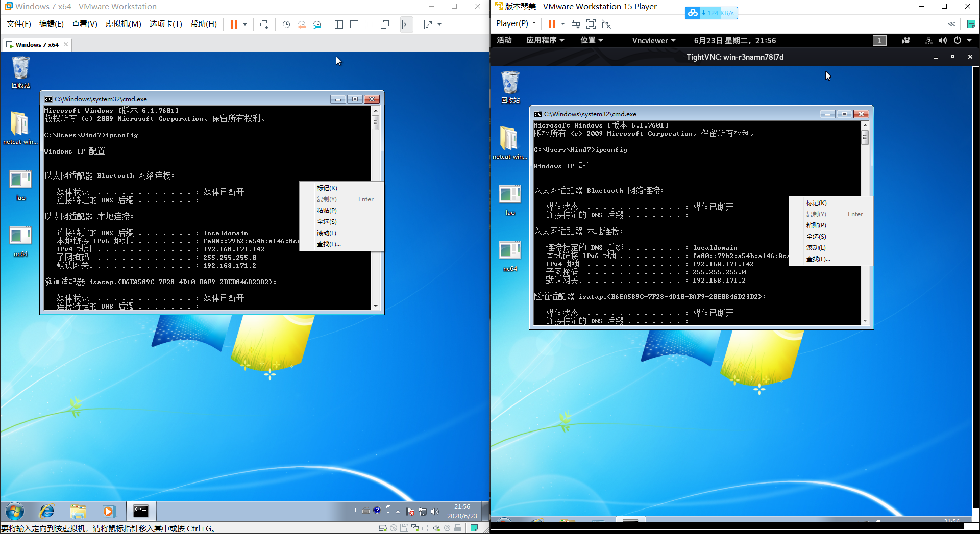Click the Action Center flag tray icon
The width and height of the screenshot is (980, 534).
pos(410,511)
